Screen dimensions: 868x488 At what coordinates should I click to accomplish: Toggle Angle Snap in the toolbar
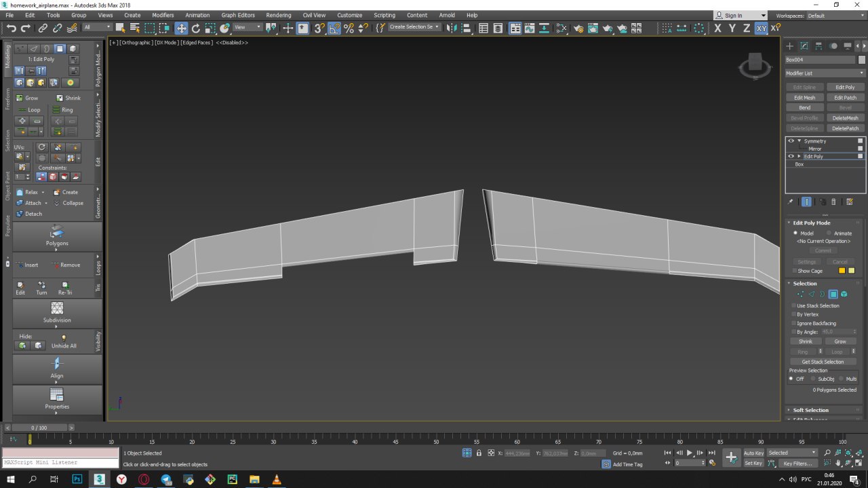334,28
